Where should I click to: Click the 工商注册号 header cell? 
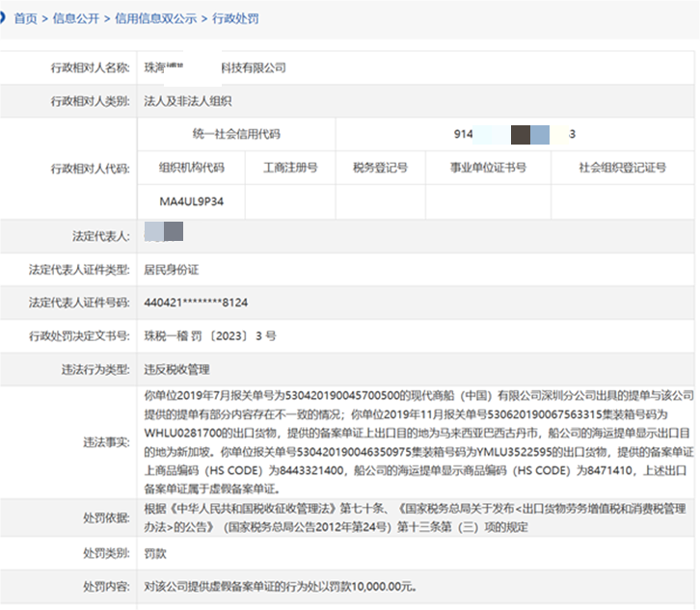point(290,168)
